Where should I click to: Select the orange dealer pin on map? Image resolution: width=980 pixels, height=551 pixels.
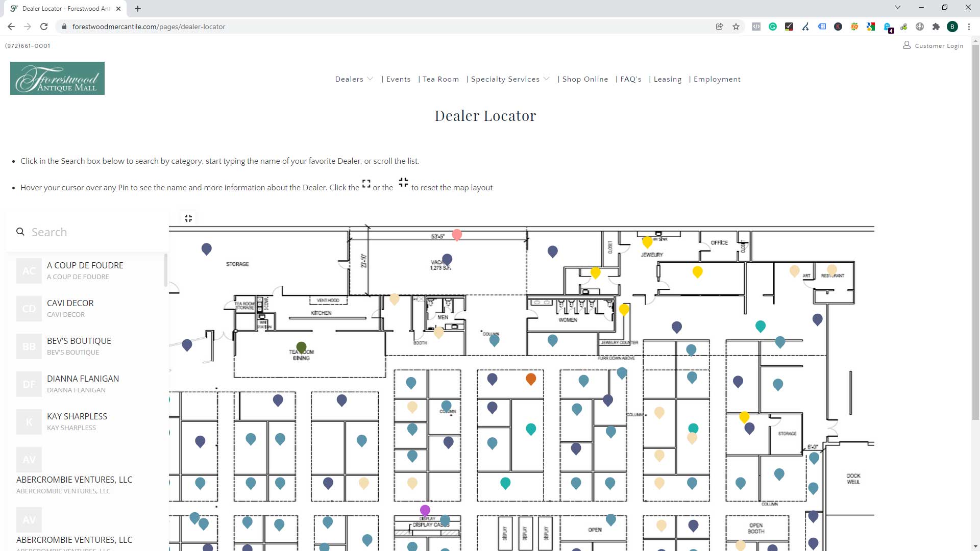click(x=530, y=379)
